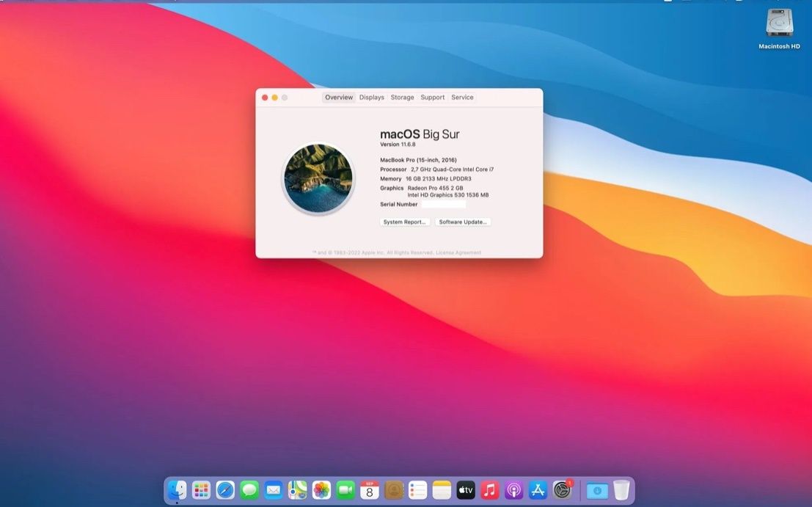812x507 pixels.
Task: Click the blank Serial Number field
Action: [x=443, y=205]
